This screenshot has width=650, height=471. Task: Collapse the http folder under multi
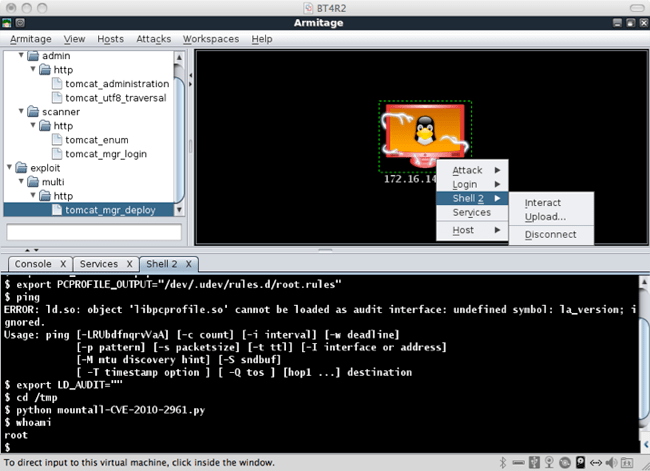click(x=33, y=195)
